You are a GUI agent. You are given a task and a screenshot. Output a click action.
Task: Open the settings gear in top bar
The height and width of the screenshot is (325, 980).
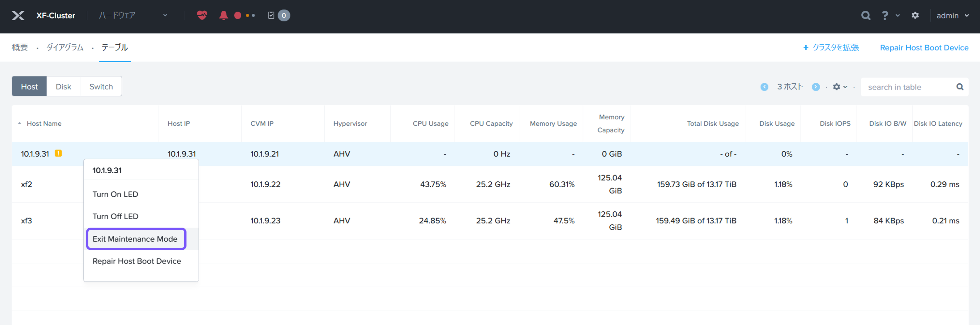915,16
